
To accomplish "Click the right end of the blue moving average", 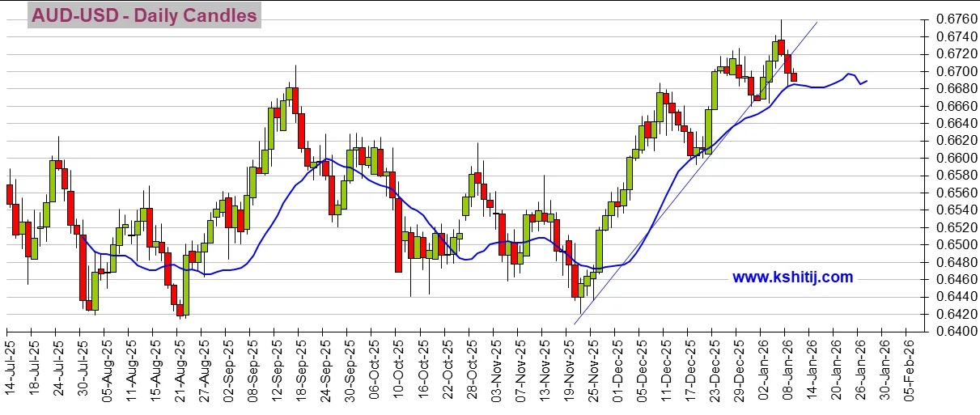I will tap(868, 81).
